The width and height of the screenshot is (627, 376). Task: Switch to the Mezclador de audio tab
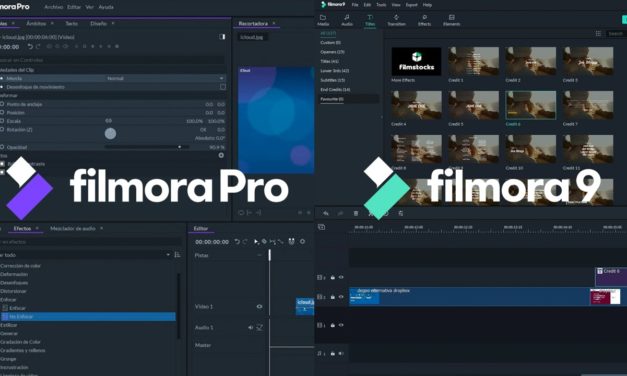(x=73, y=228)
